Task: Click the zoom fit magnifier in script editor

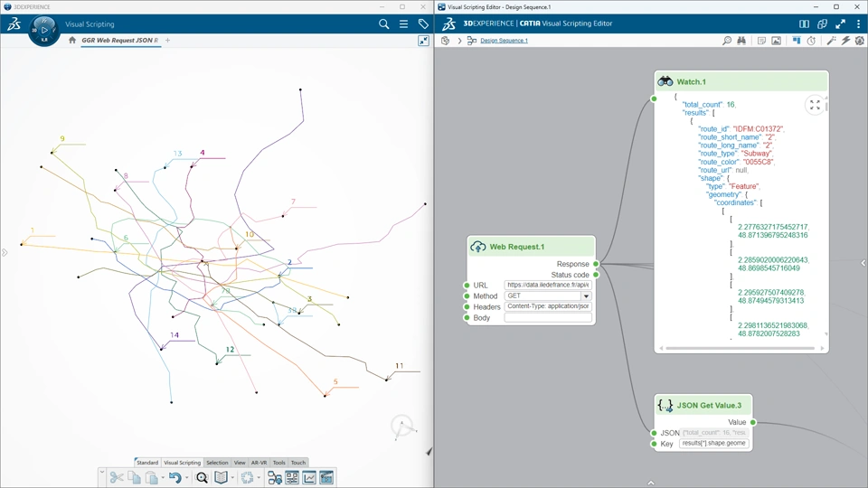Action: (x=727, y=41)
